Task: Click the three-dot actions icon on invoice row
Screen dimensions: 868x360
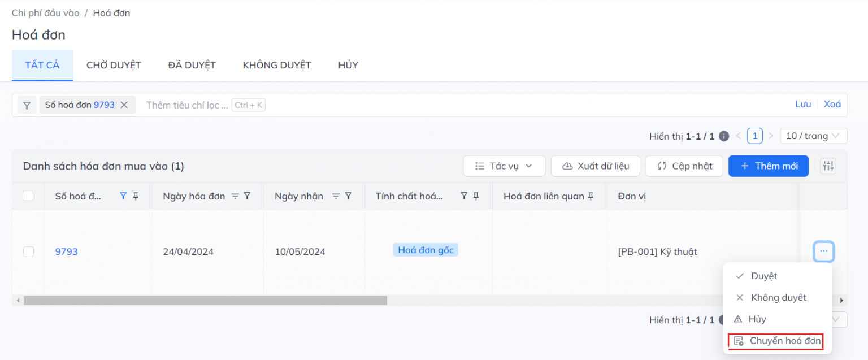Action: (823, 251)
